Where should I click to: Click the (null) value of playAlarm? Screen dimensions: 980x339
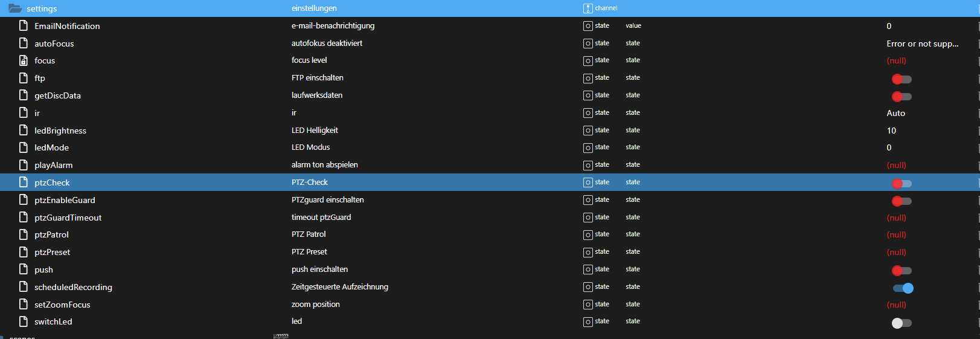point(896,165)
